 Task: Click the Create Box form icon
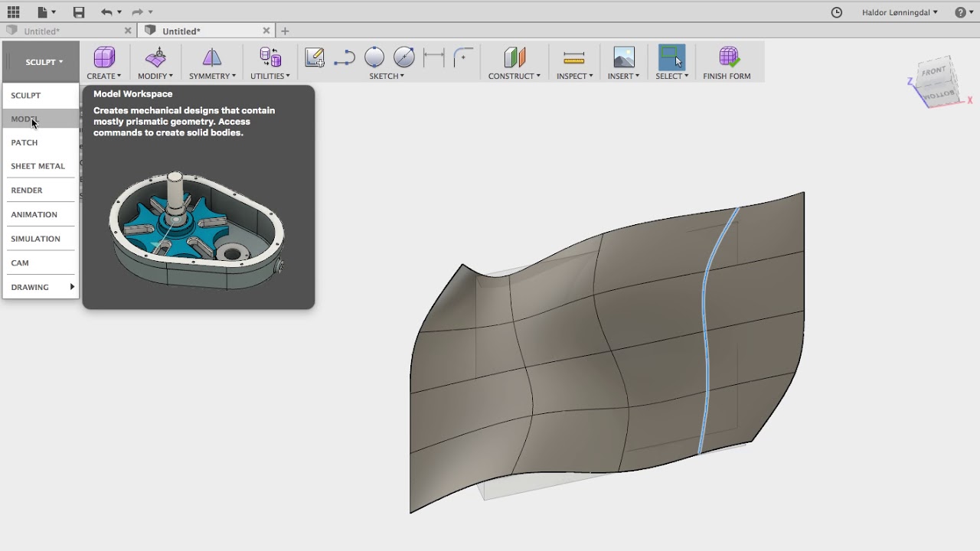click(x=104, y=57)
